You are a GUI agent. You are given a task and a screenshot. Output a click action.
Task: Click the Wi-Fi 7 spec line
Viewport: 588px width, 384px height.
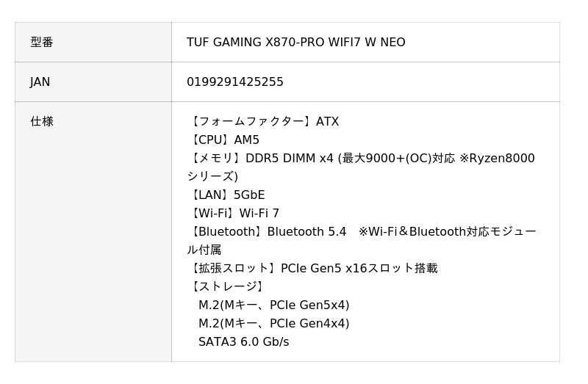(x=234, y=214)
